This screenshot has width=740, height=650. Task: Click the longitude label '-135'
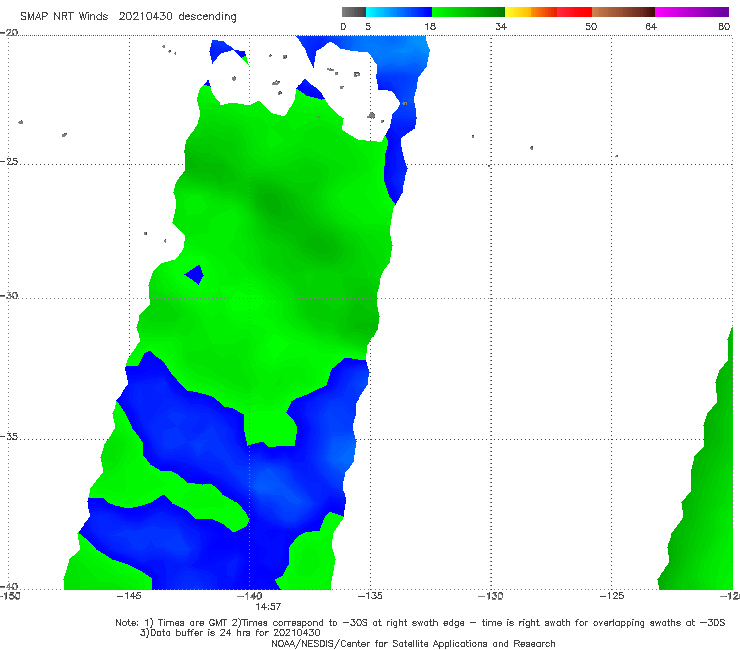[370, 596]
